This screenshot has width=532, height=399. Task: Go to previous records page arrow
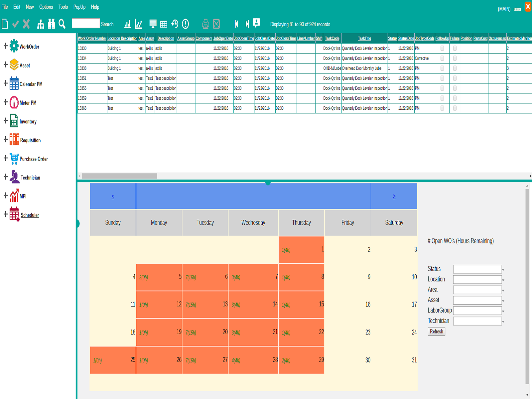click(236, 24)
